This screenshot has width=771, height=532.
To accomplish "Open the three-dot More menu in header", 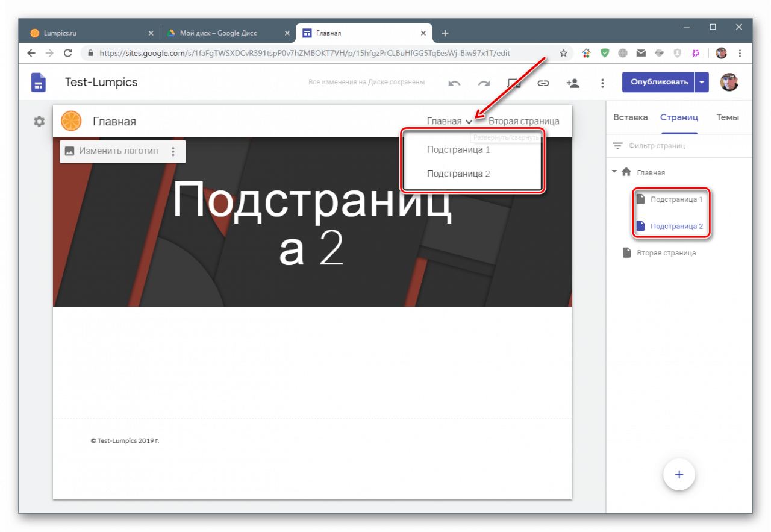I will 602,83.
